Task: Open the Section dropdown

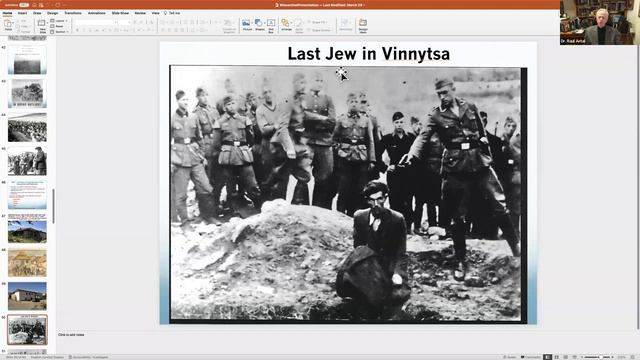Action: (59, 31)
